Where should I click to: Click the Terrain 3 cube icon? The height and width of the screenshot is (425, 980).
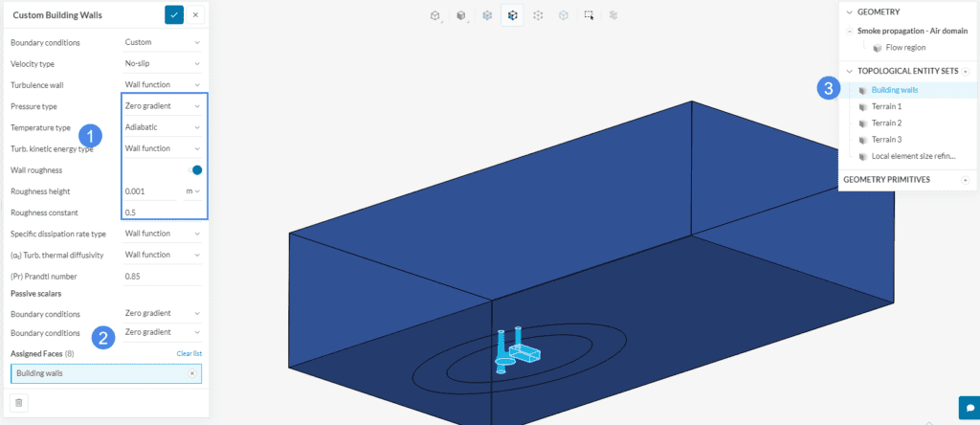pos(862,140)
